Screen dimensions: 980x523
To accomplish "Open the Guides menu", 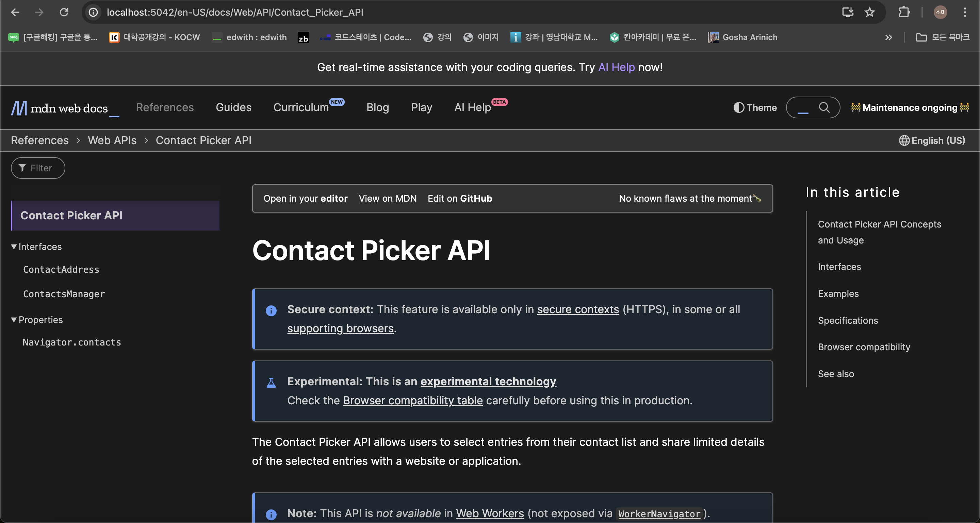I will point(233,107).
